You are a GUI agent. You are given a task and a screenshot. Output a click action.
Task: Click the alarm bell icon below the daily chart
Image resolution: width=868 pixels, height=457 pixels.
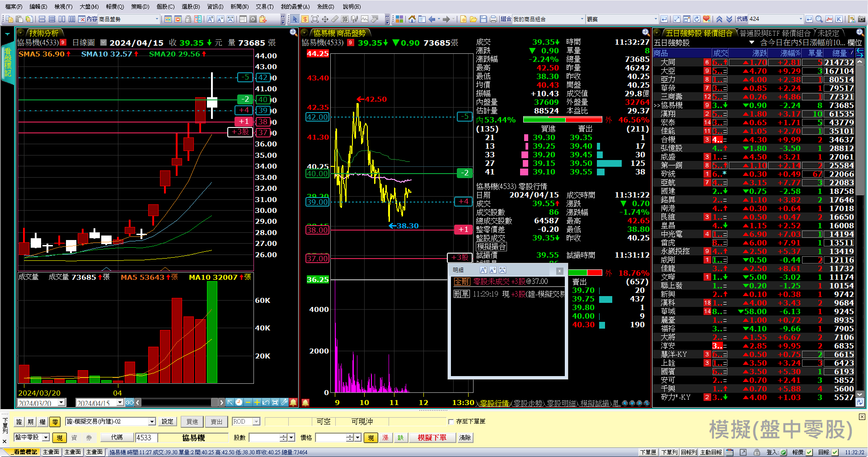point(293,402)
